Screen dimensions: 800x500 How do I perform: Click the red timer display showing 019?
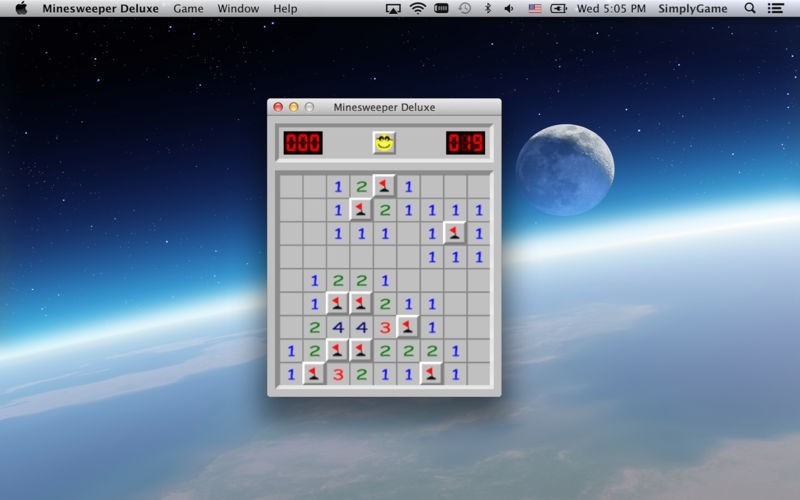(465, 142)
